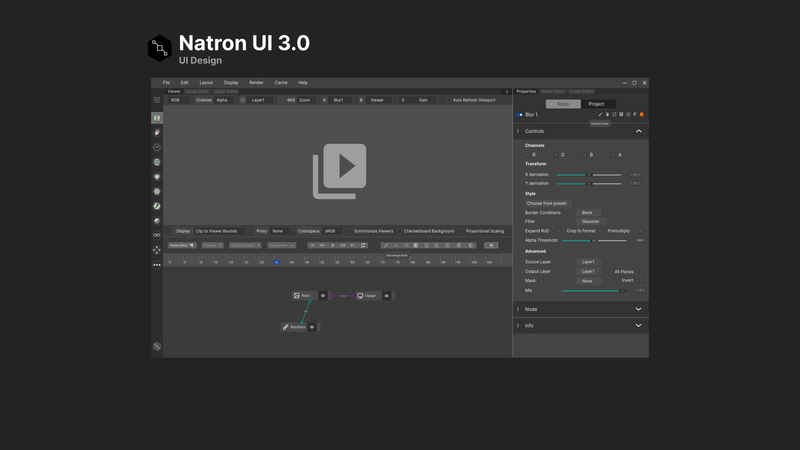Click the four-arrows transform icon in sidebar
Screen dimensions: 800x450
click(x=157, y=250)
